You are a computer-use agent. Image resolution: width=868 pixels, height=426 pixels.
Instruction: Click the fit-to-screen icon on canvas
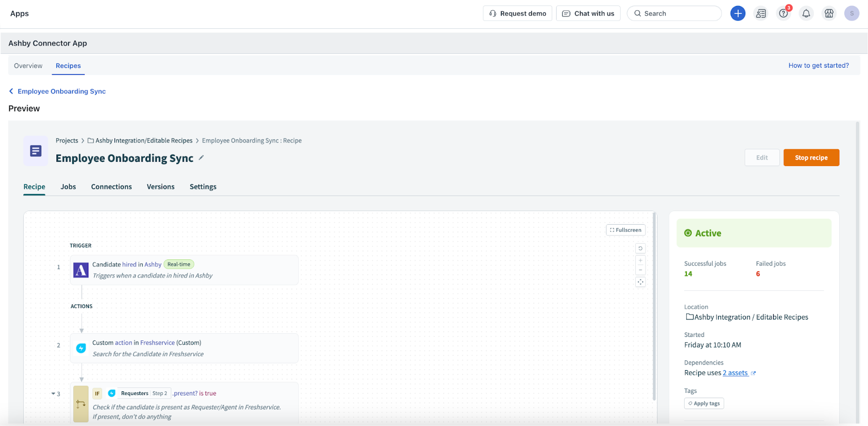(640, 282)
